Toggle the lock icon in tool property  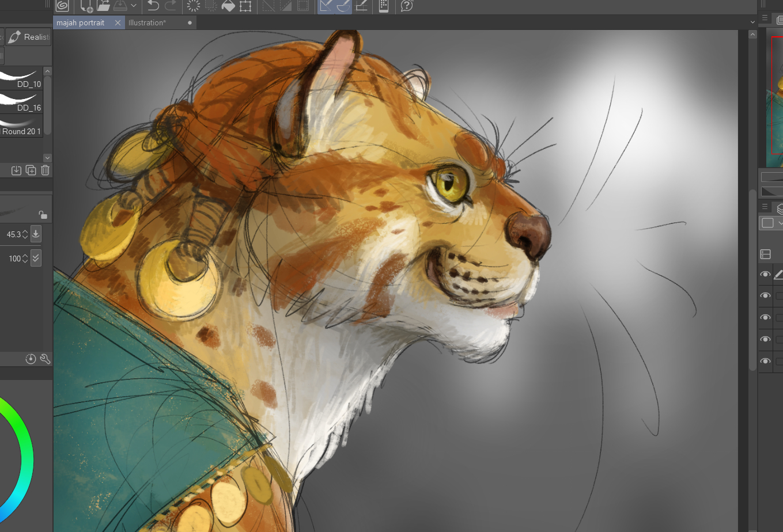[43, 215]
